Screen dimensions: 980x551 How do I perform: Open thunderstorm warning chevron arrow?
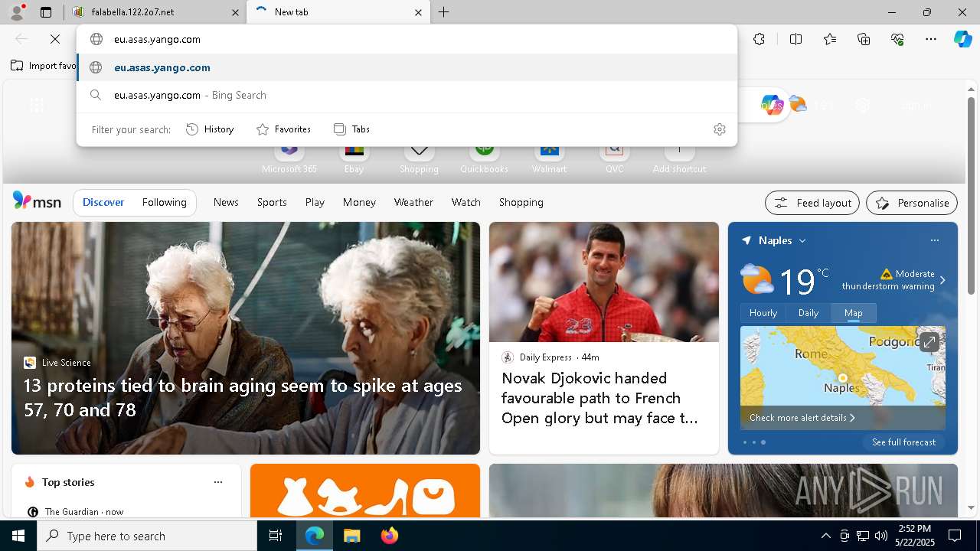coord(942,280)
